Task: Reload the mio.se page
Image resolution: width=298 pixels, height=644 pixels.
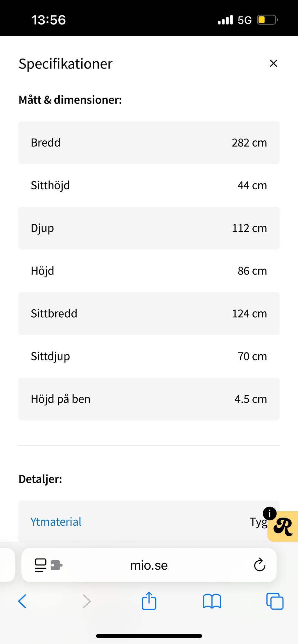Action: click(x=260, y=565)
